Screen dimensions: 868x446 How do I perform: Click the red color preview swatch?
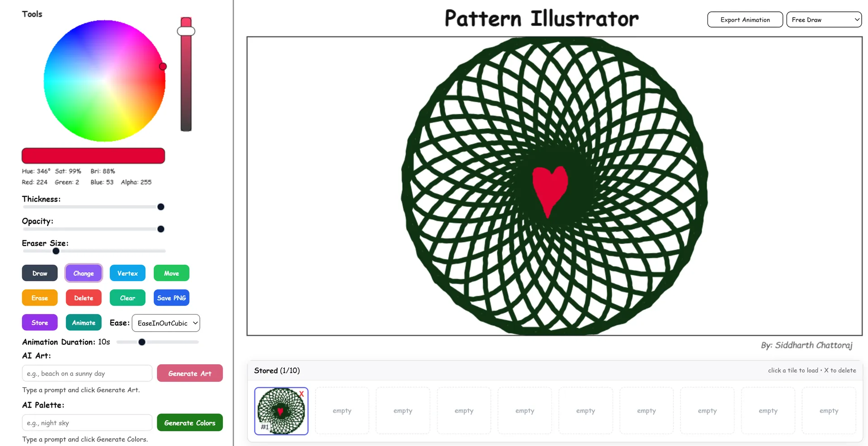click(93, 156)
